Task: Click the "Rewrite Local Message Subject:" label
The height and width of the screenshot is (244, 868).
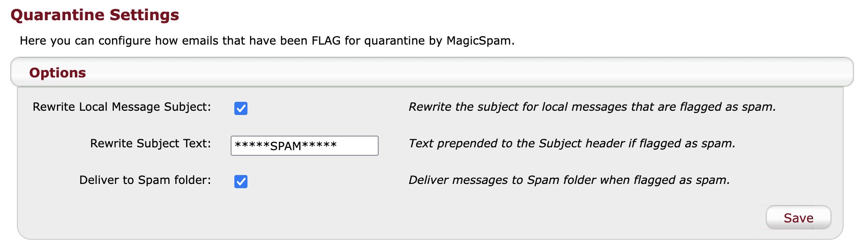Action: click(121, 107)
